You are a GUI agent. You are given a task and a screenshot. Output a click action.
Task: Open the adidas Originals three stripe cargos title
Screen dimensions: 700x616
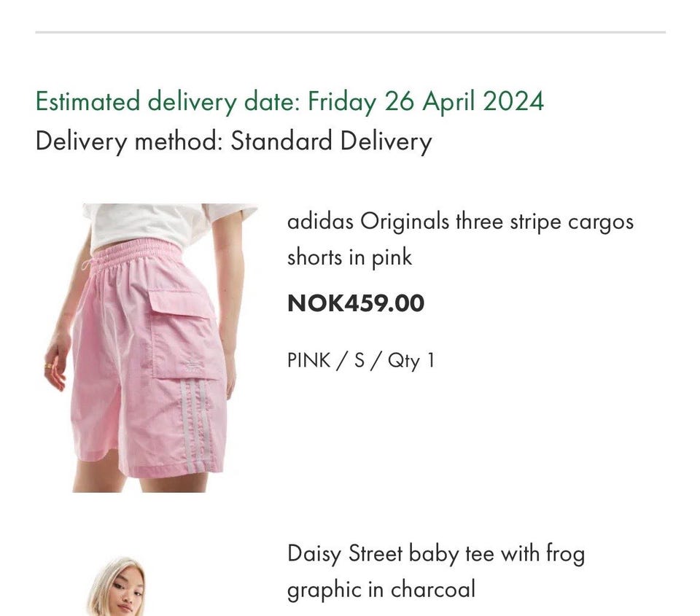[460, 239]
